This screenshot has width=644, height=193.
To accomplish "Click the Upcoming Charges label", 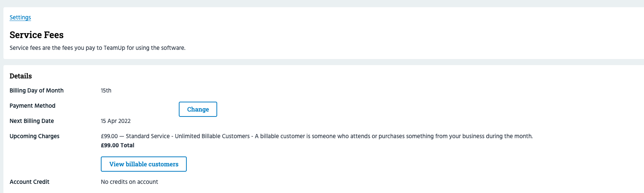I will pos(34,136).
